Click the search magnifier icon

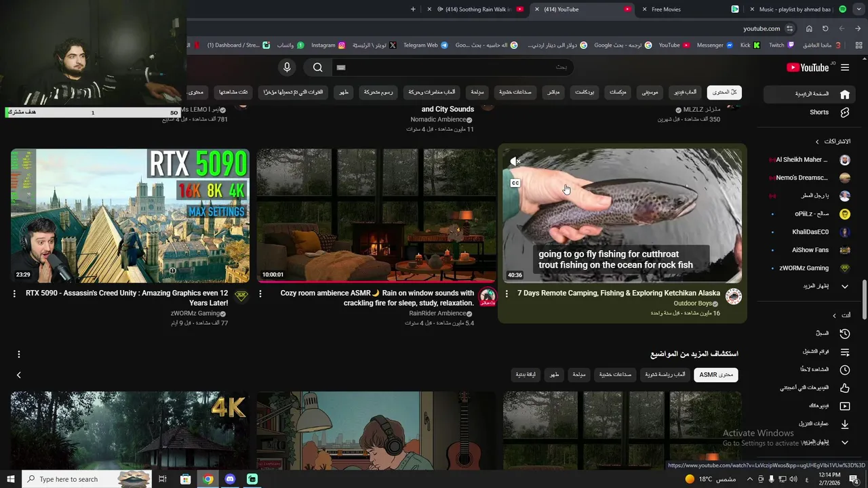click(x=317, y=67)
